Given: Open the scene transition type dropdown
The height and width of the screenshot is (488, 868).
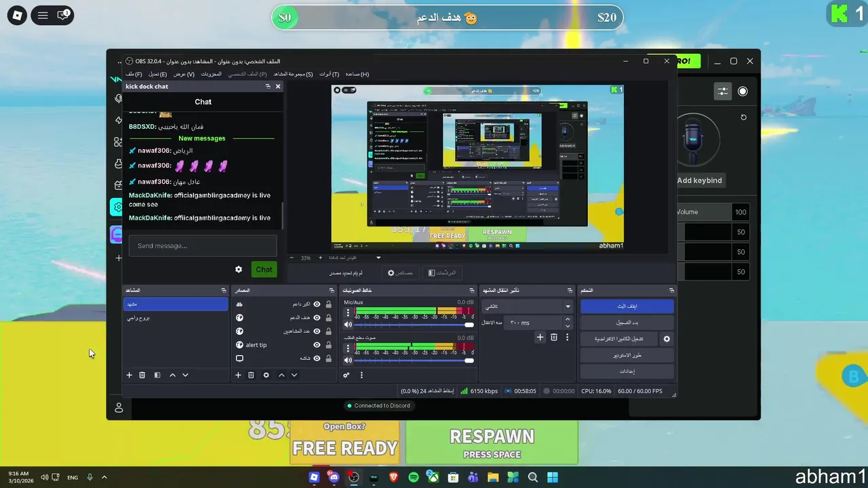Looking at the screenshot, I should click(x=527, y=306).
